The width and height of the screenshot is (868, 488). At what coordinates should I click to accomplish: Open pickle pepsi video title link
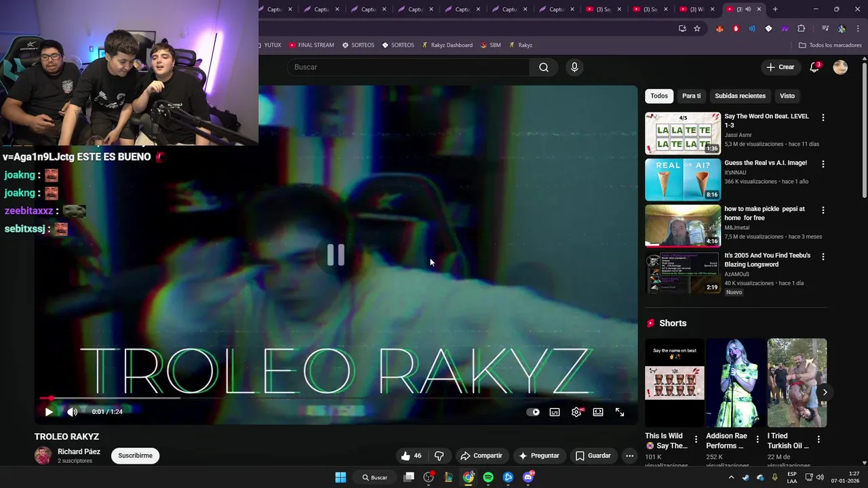(x=764, y=213)
